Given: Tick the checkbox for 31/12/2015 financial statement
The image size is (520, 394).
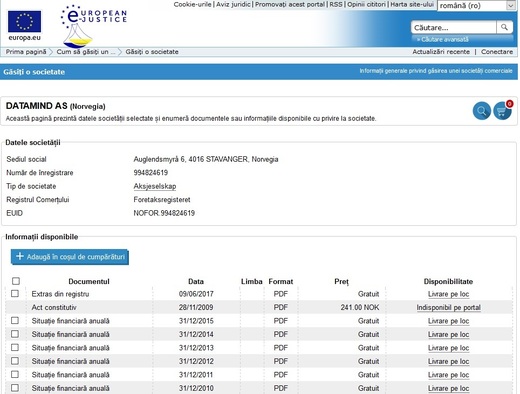Looking at the screenshot, I should pyautogui.click(x=15, y=321).
